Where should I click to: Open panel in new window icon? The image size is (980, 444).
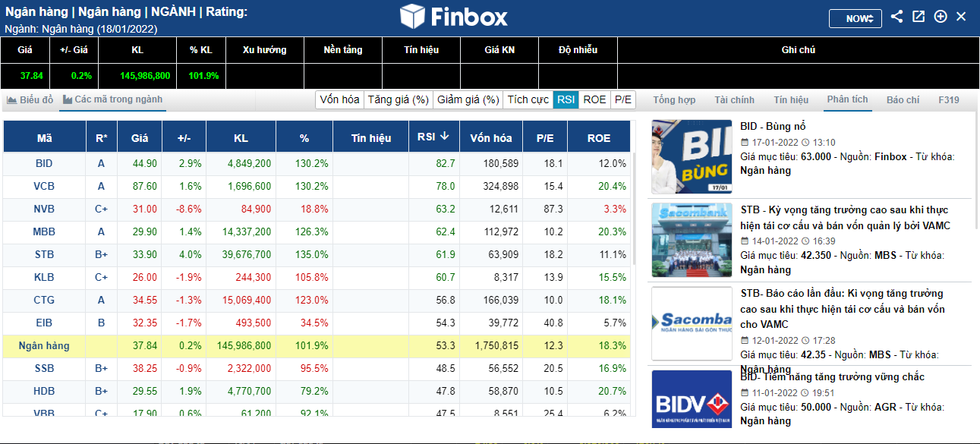tap(919, 17)
